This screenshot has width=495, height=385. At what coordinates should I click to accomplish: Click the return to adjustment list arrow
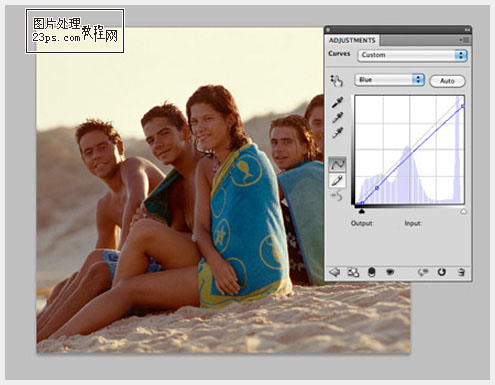334,272
